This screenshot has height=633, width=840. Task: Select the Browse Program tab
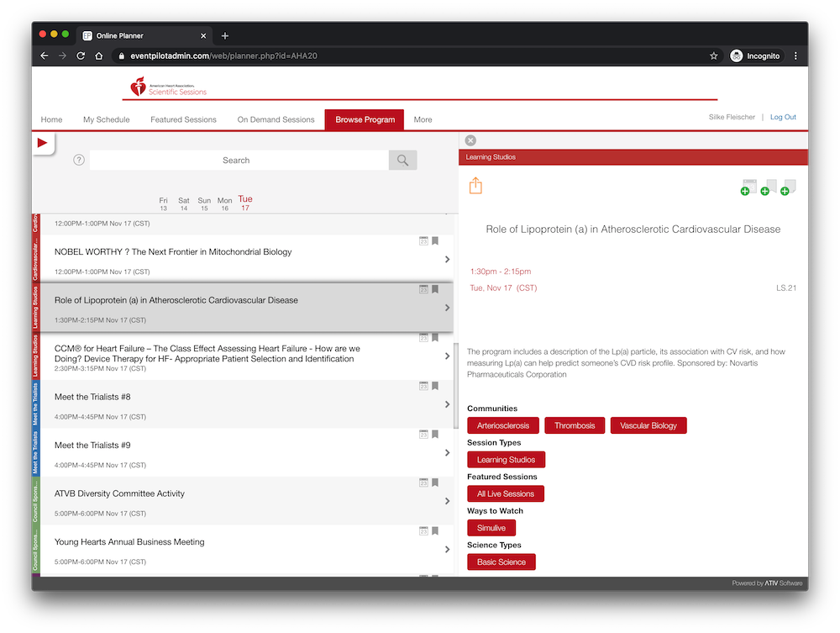click(365, 119)
